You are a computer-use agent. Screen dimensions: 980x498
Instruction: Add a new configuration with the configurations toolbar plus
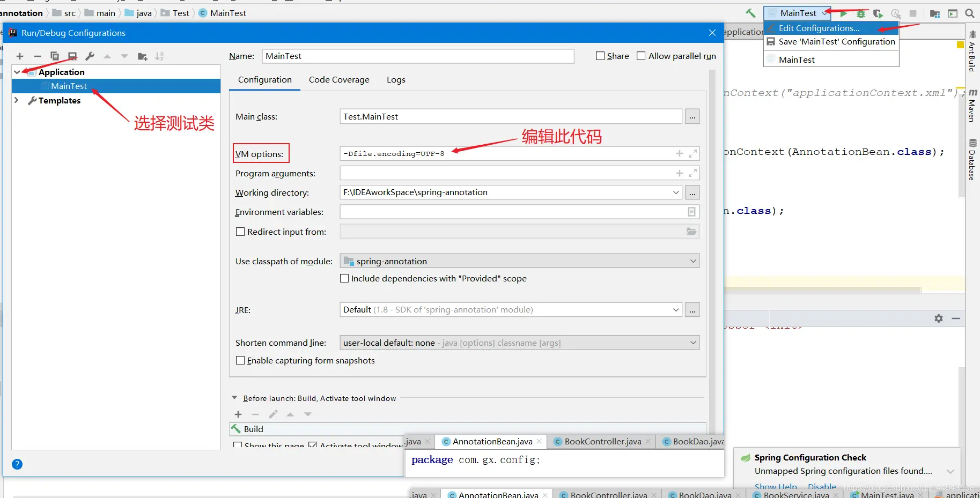click(20, 56)
